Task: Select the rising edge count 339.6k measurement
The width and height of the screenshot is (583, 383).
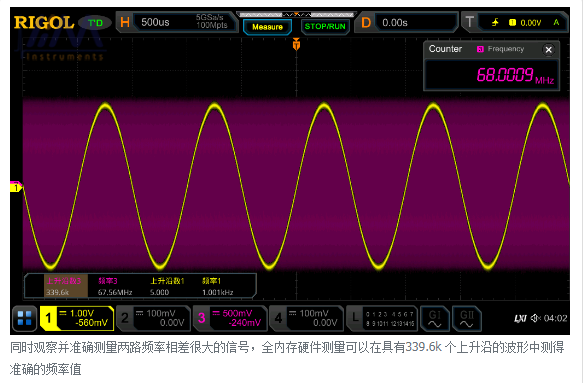Action: pyautogui.click(x=66, y=286)
